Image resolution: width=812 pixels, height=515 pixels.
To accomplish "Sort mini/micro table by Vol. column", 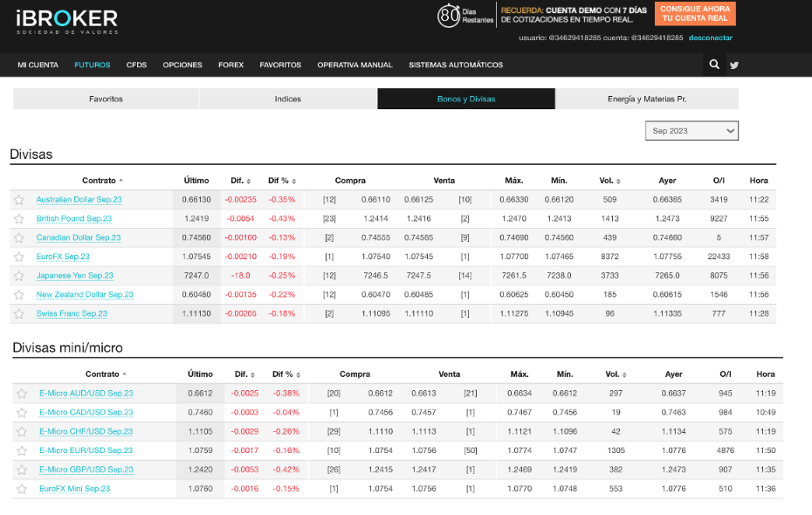I will point(616,374).
